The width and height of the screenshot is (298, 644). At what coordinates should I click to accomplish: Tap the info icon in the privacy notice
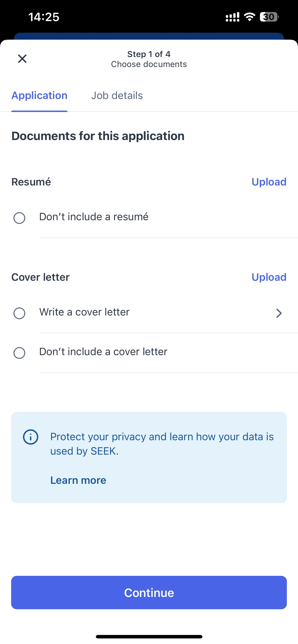31,437
